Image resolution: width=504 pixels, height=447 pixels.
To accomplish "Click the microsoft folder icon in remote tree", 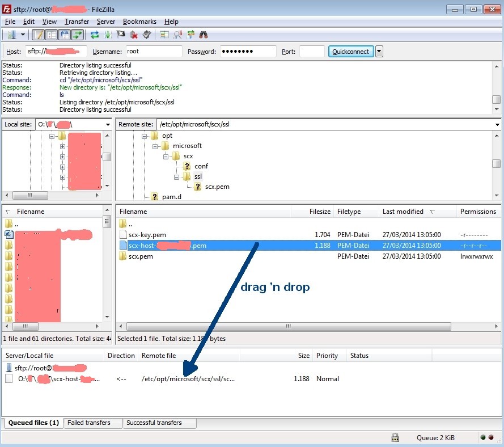I will tap(165, 146).
